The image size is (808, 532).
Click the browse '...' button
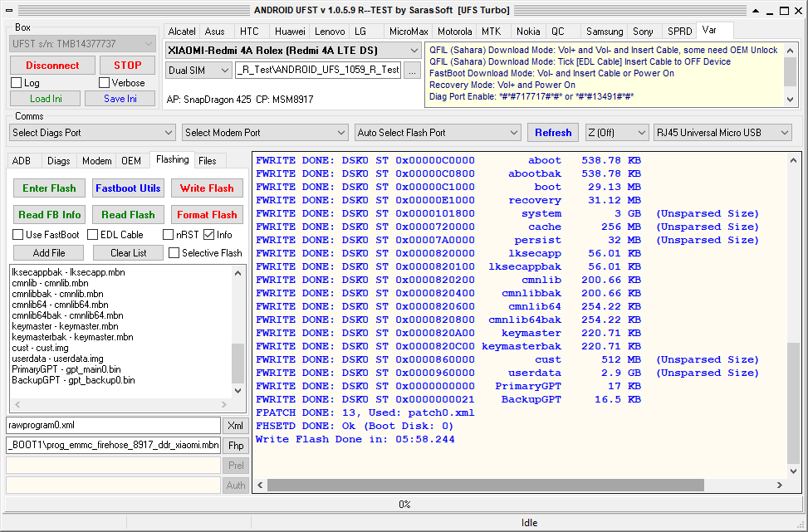[412, 71]
